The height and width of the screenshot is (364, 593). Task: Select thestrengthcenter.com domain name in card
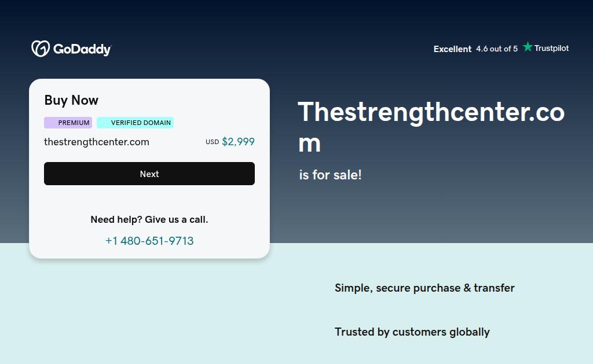coord(97,142)
